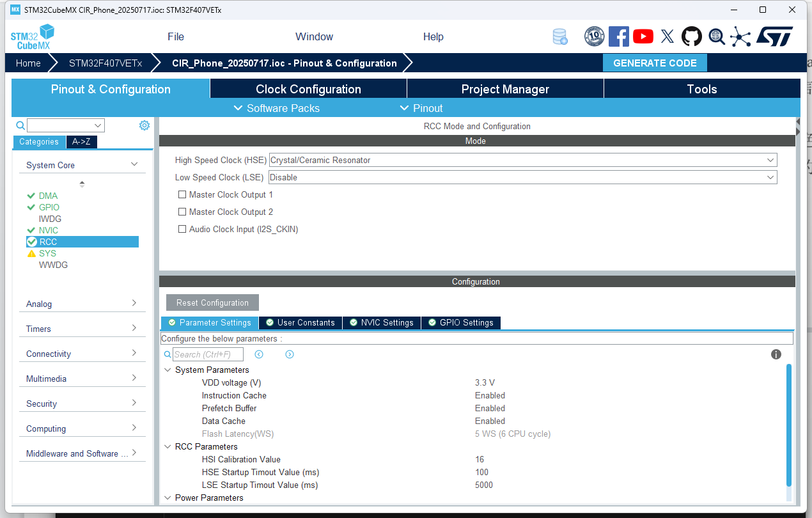The width and height of the screenshot is (812, 518).
Task: Click the System Core sort arrows icon
Action: pyautogui.click(x=82, y=184)
